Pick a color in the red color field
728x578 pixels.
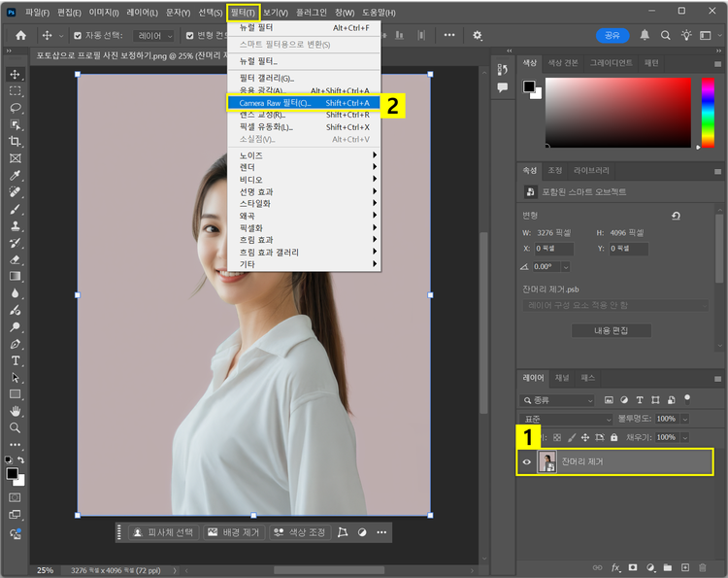coord(618,113)
